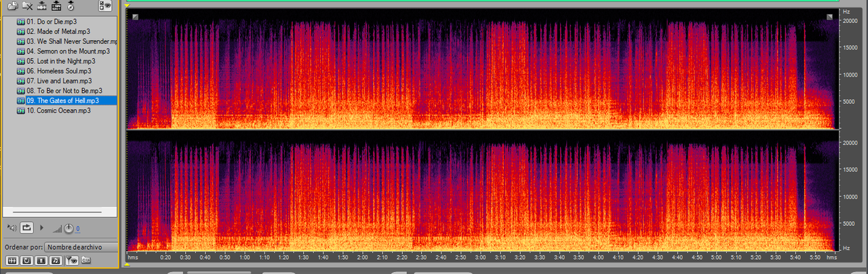
Task: Click the preview volume value 0
Action: coord(78,229)
